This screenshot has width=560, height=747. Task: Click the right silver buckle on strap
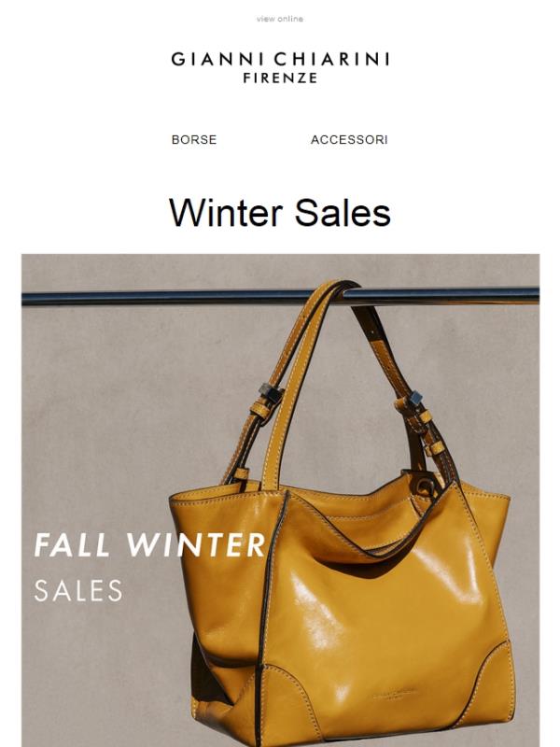click(x=413, y=399)
